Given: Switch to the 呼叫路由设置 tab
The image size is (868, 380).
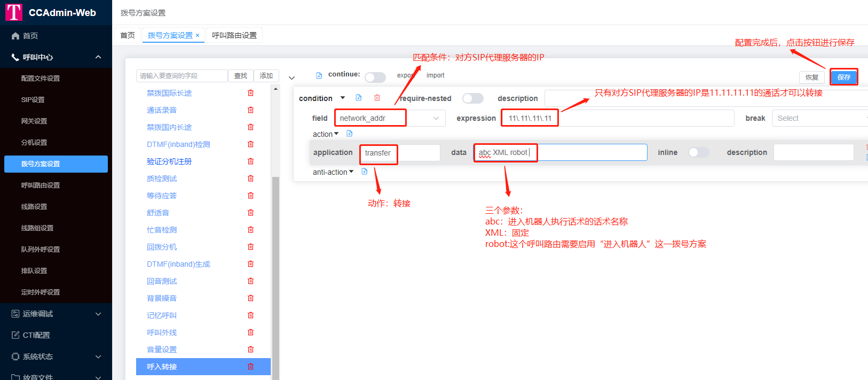Looking at the screenshot, I should point(234,35).
